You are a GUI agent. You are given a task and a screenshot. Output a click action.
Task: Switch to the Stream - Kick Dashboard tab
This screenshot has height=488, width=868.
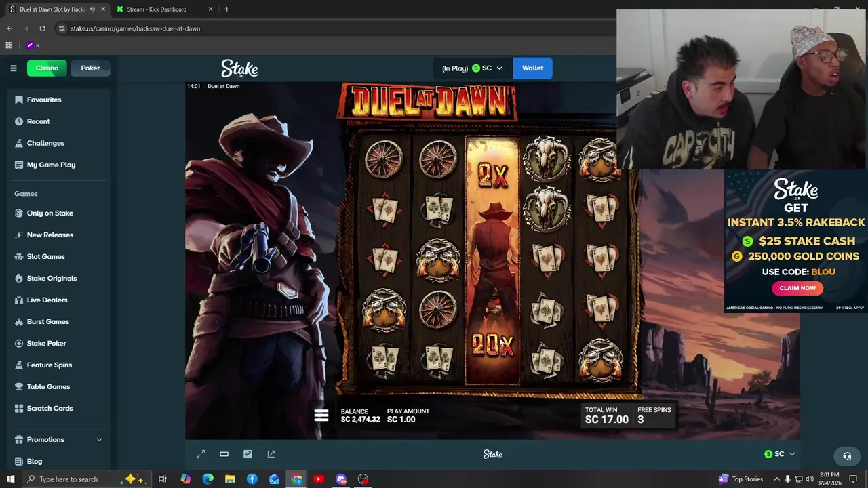[157, 9]
